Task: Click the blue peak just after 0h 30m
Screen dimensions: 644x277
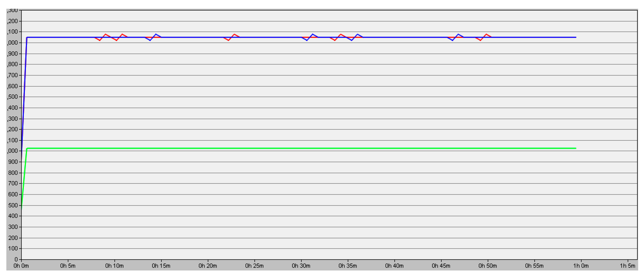Action: click(312, 34)
